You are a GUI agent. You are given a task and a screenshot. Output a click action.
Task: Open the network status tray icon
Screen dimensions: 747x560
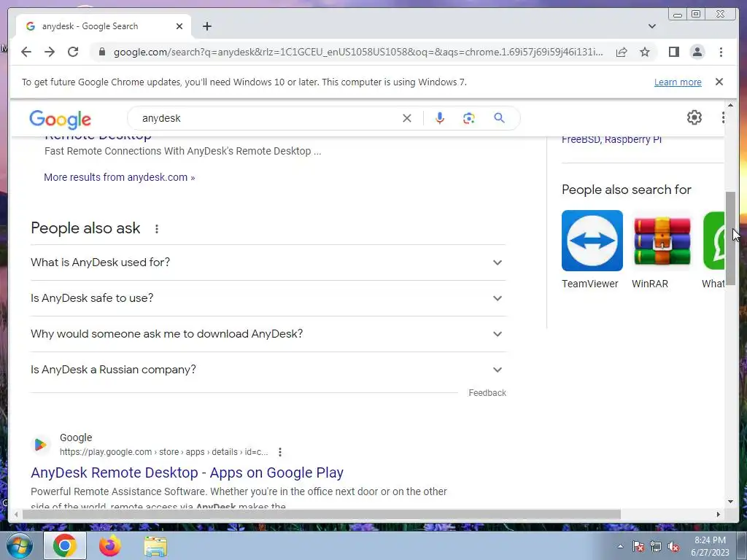(656, 547)
